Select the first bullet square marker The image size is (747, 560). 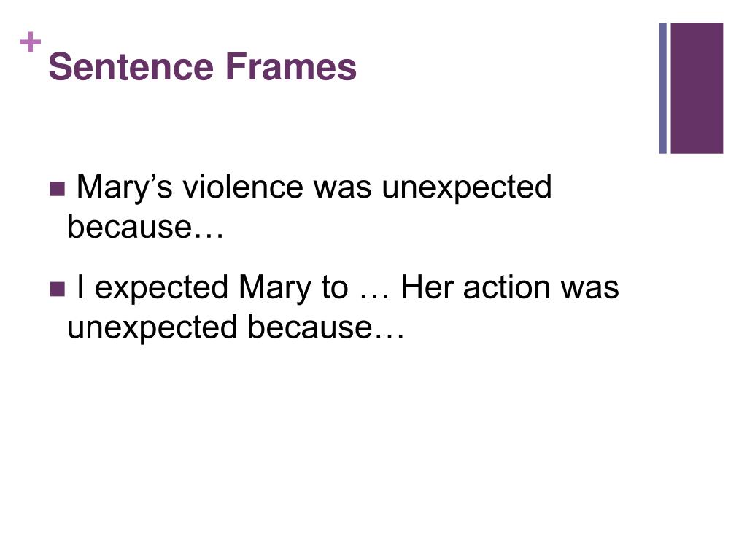coord(56,190)
